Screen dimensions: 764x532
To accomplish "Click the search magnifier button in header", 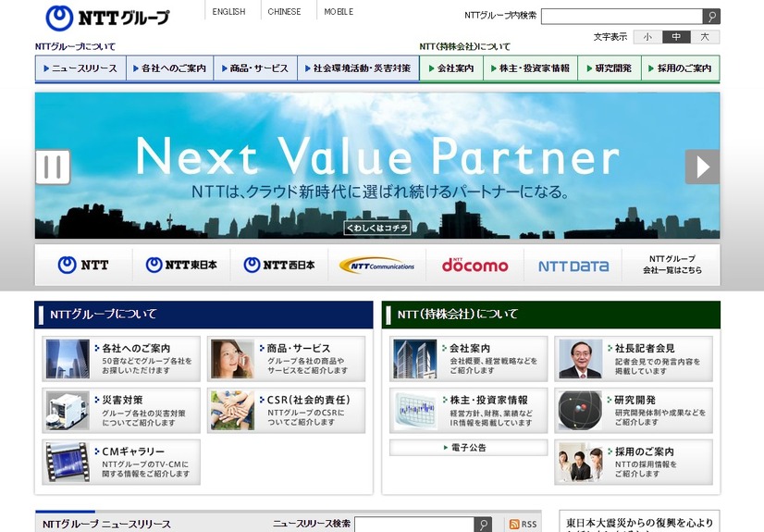I will tap(711, 16).
